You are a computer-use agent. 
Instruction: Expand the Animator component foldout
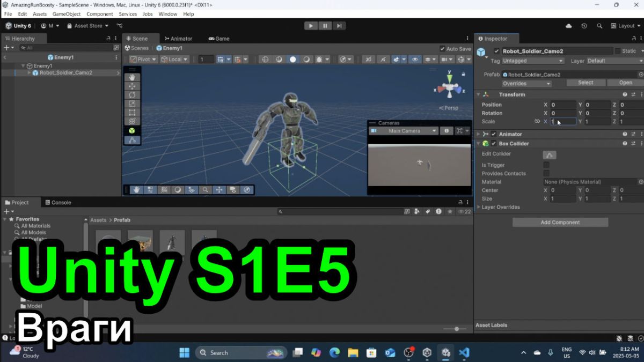point(478,134)
